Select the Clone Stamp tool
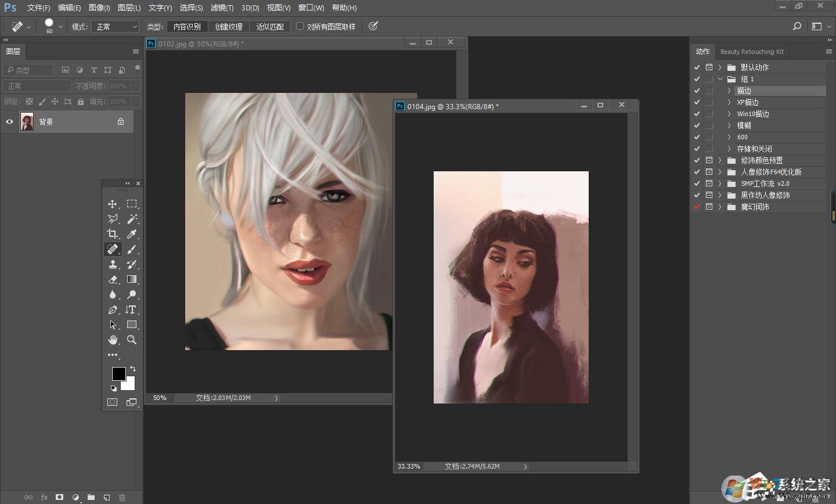 tap(113, 264)
